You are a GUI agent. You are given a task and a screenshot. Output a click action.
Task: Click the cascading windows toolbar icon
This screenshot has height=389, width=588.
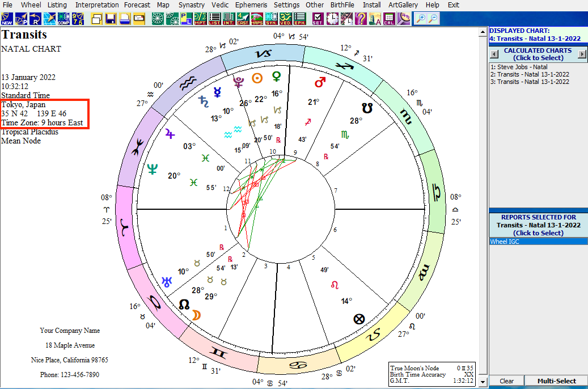pyautogui.click(x=97, y=19)
